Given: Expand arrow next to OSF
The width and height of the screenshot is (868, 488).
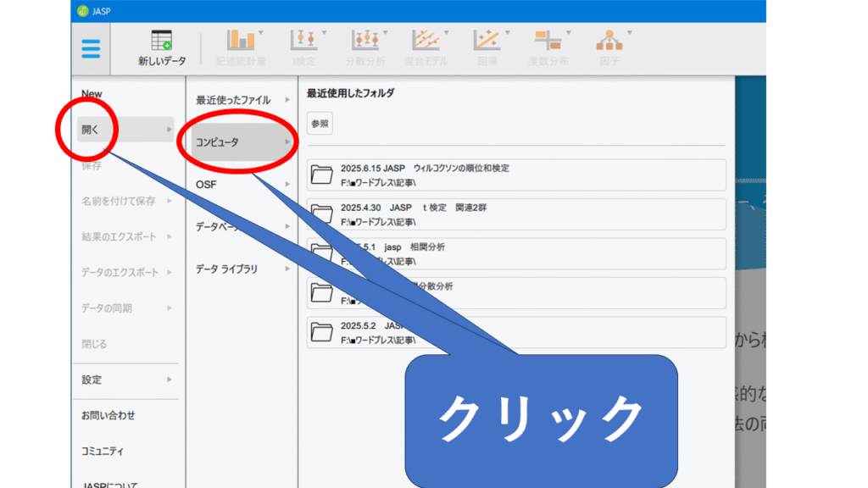Looking at the screenshot, I should pos(287,184).
